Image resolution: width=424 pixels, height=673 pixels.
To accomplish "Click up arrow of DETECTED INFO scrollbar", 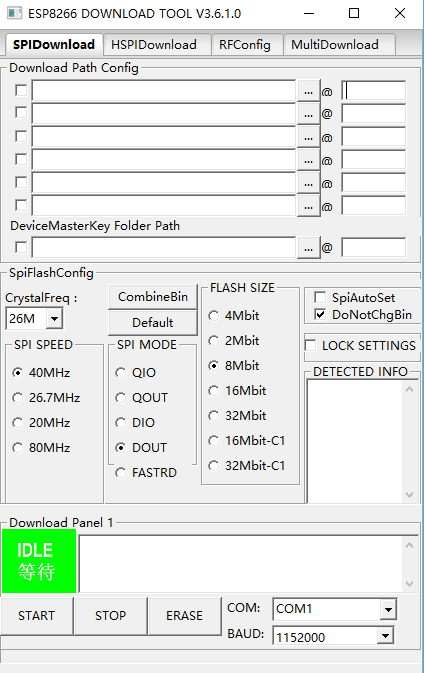I will 409,389.
